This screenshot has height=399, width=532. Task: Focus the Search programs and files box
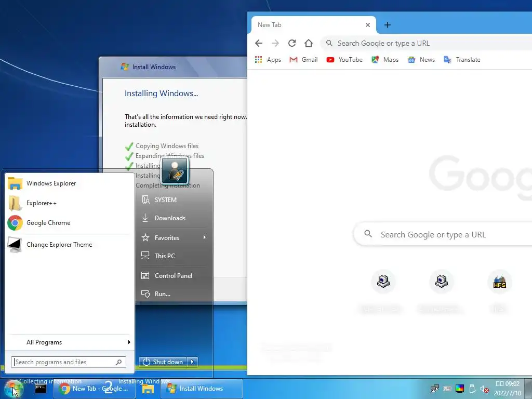pos(69,362)
